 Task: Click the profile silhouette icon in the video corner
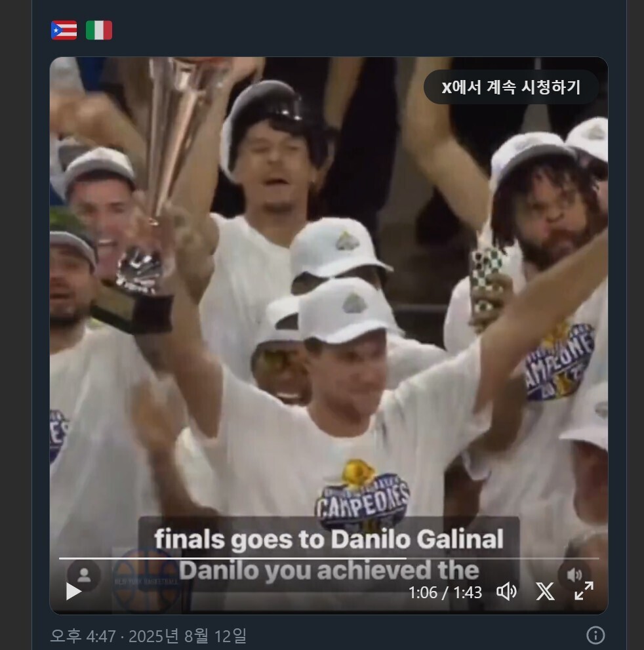tap(84, 575)
